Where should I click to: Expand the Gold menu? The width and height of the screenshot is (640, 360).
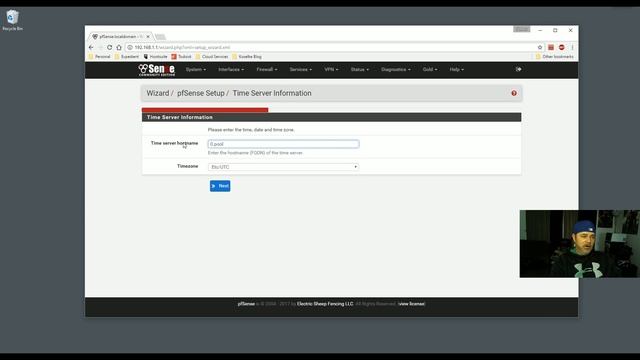(x=430, y=69)
